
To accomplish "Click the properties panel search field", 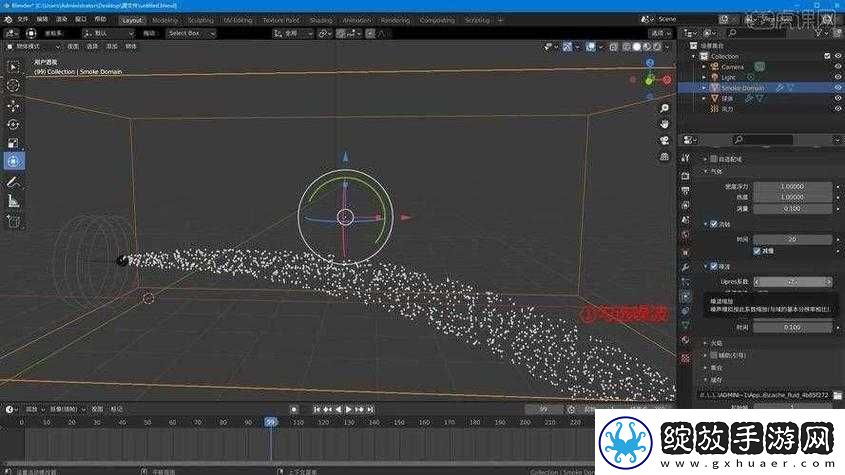I will (x=763, y=140).
